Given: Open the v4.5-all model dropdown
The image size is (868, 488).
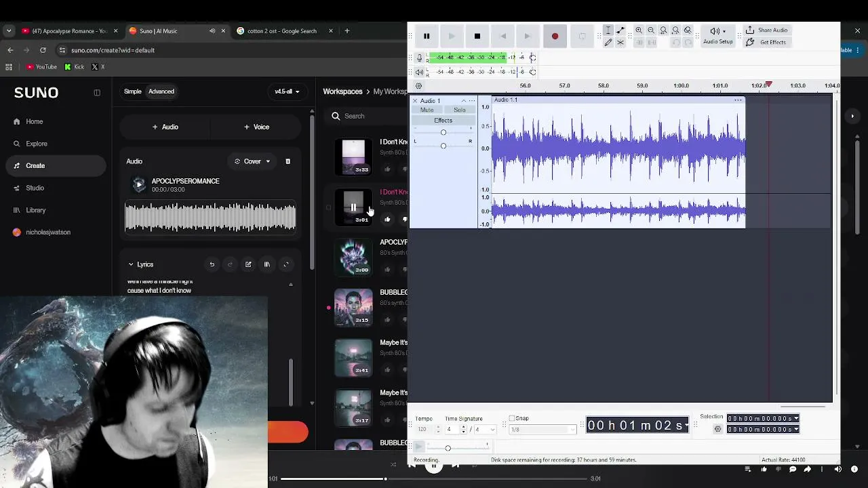Looking at the screenshot, I should point(287,91).
